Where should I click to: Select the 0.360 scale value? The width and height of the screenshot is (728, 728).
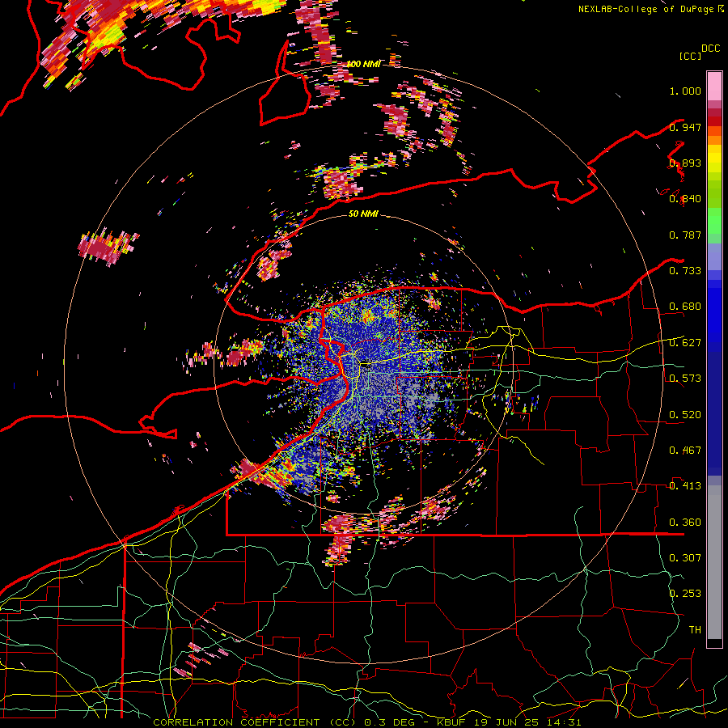pos(685,523)
